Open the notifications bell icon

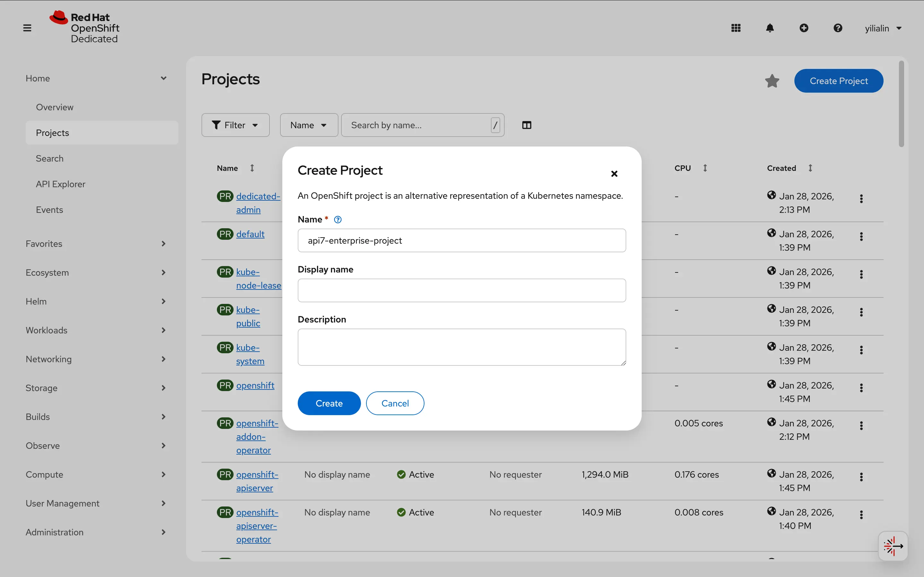pyautogui.click(x=770, y=28)
